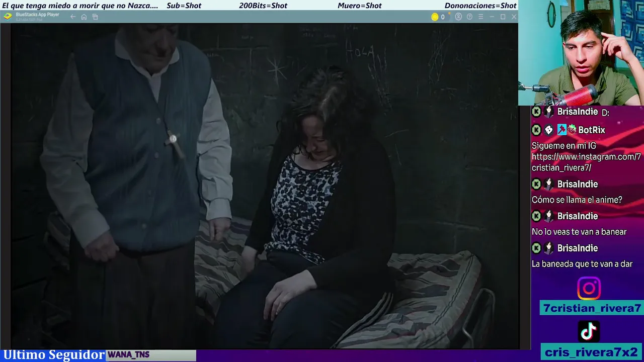Click BrisaIndie above 'No lo veas te van a banear'
Image resolution: width=644 pixels, height=362 pixels.
pyautogui.click(x=578, y=216)
